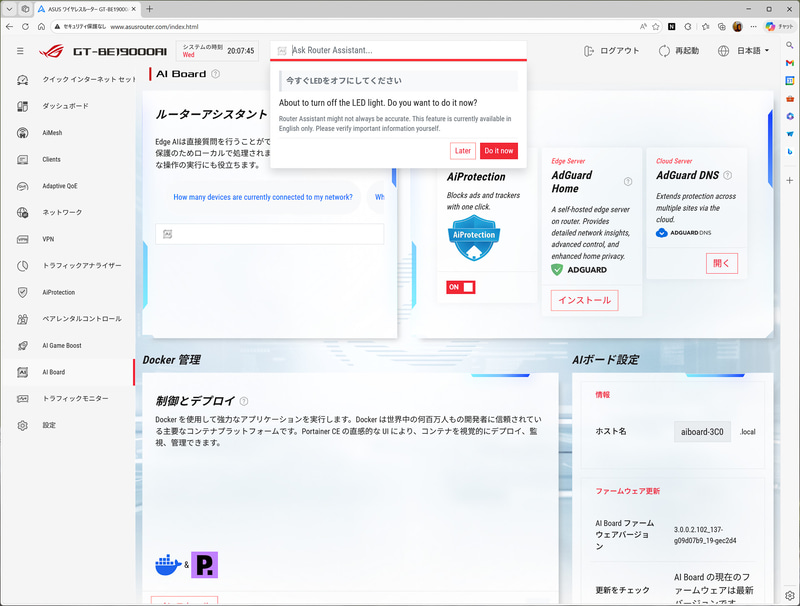Select the ペアレンタルコントロール menu item
800x606 pixels.
pos(67,319)
